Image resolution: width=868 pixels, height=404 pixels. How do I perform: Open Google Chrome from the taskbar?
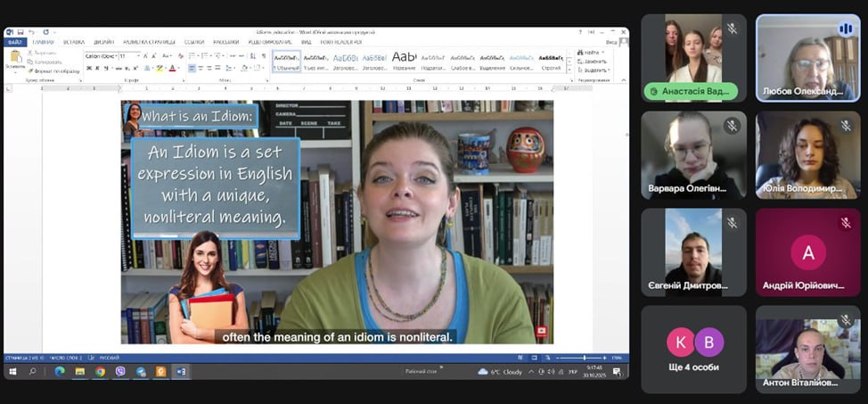click(x=100, y=371)
